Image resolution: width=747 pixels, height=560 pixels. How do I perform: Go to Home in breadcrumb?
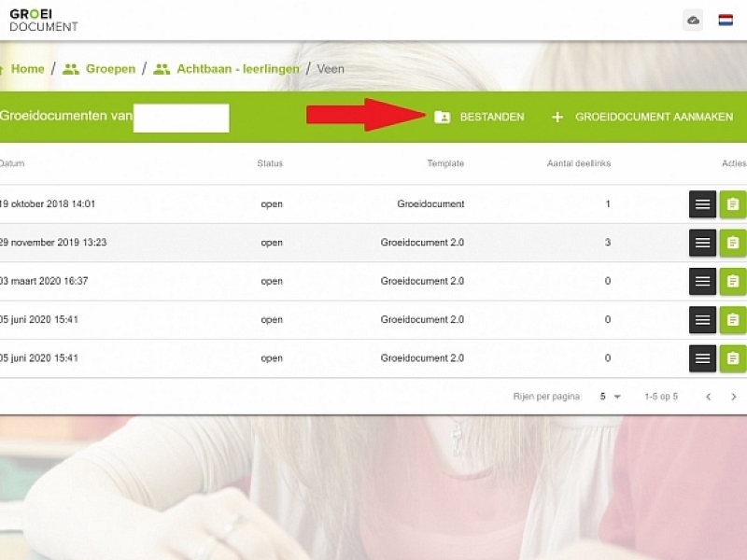tap(27, 69)
